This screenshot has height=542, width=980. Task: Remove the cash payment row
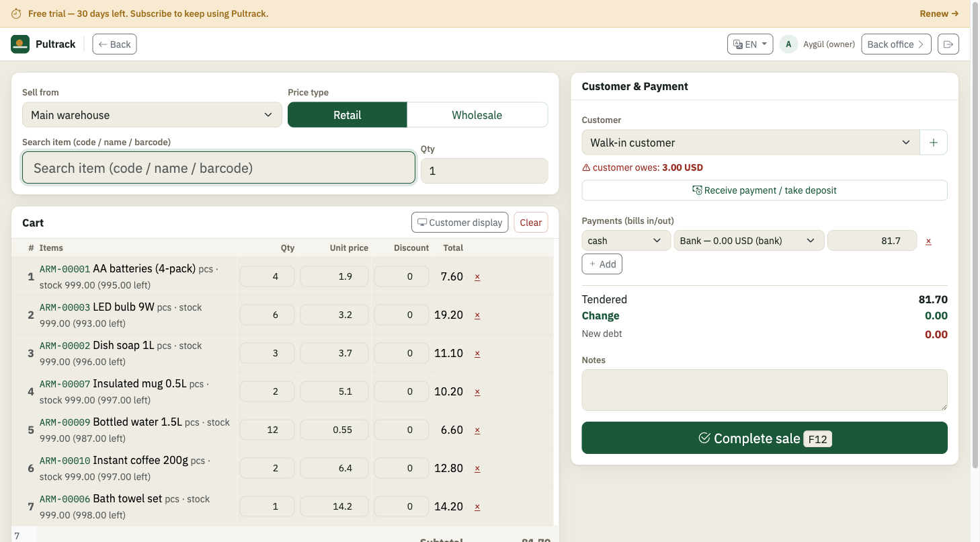click(928, 241)
